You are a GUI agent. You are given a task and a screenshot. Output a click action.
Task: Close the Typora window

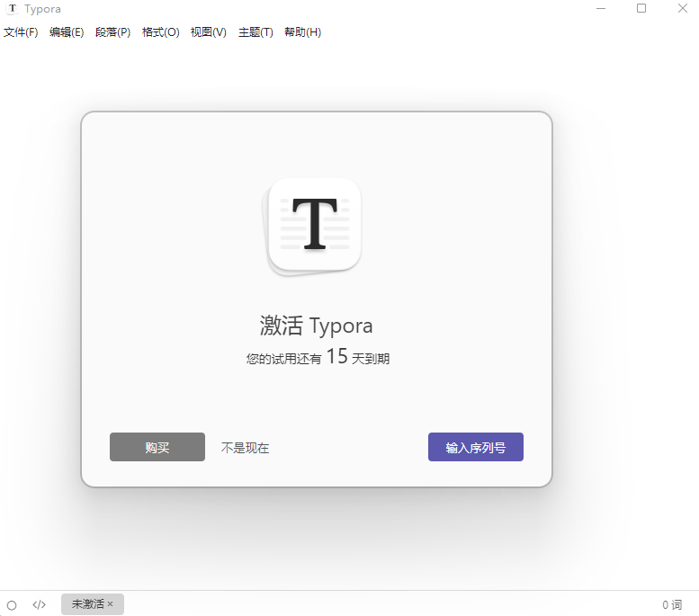pos(683,8)
